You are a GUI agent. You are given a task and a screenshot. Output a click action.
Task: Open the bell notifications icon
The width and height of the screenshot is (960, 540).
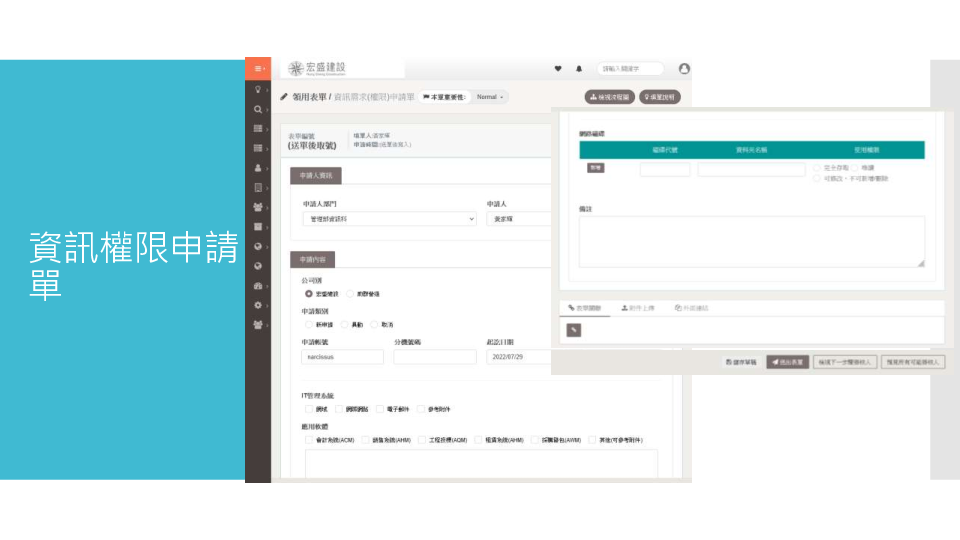click(578, 69)
